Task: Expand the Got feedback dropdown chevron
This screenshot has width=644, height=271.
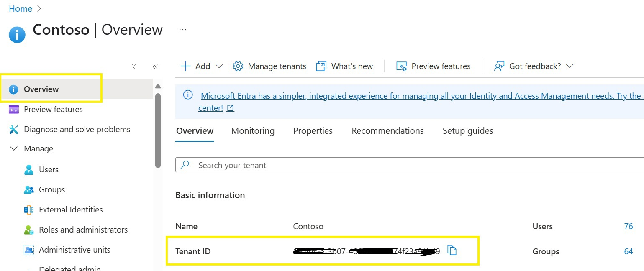Action: (x=570, y=66)
